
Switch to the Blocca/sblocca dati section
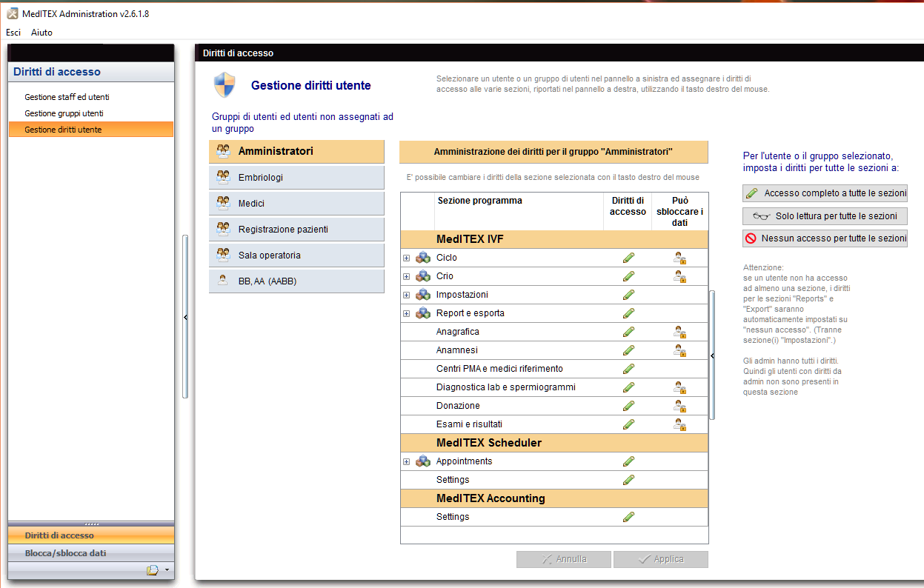(91, 553)
